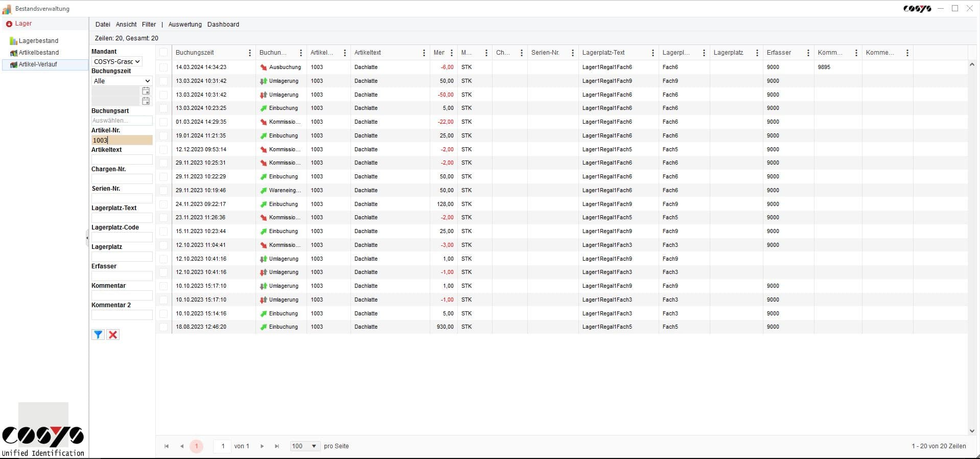Focus the Chargen-Nr. filter field
980x459 pixels.
point(122,179)
